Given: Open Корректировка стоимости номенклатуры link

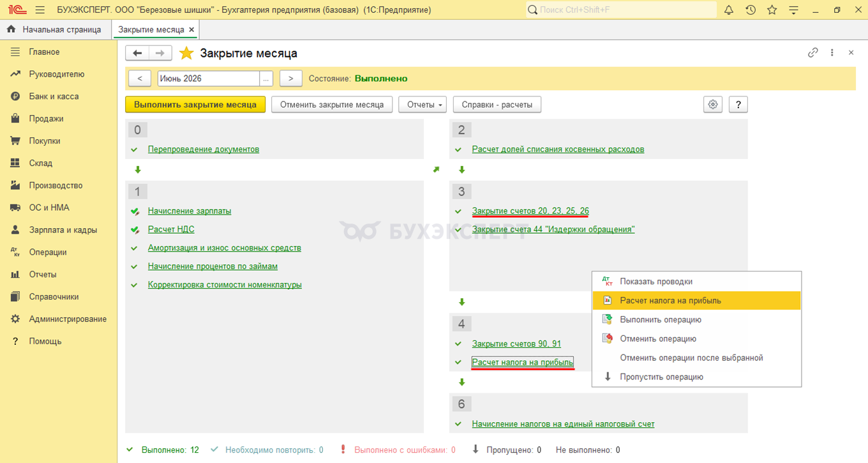Looking at the screenshot, I should tap(225, 285).
